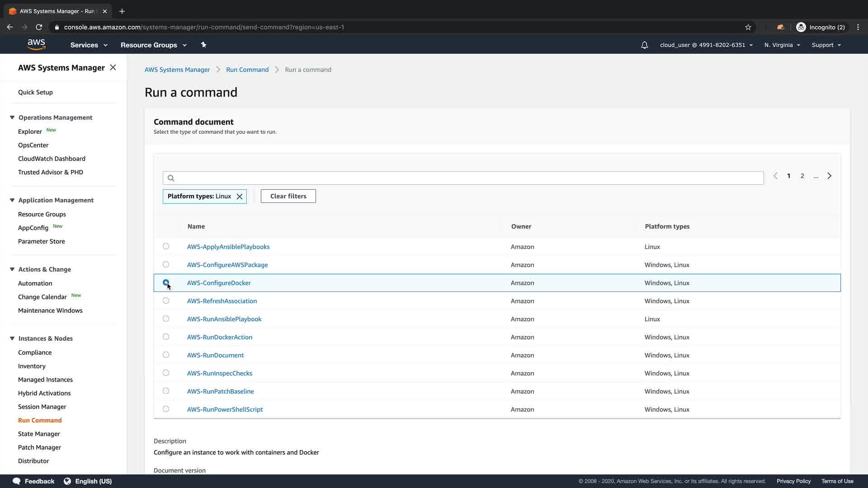Screen dimensions: 868x488
Task: Open the Services dropdown menu
Action: pyautogui.click(x=89, y=45)
